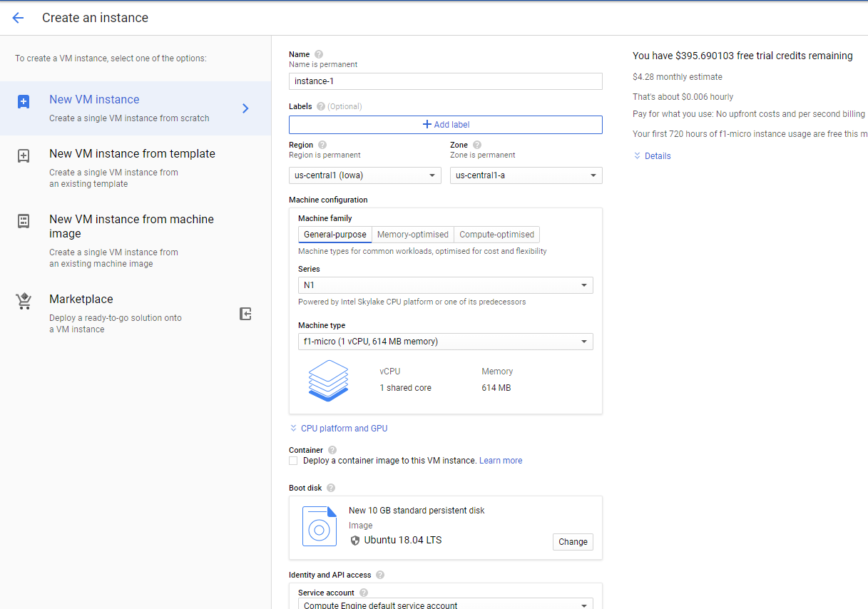Viewport: 868px width, 609px height.
Task: Open the help icon beside Region
Action: [x=322, y=145]
